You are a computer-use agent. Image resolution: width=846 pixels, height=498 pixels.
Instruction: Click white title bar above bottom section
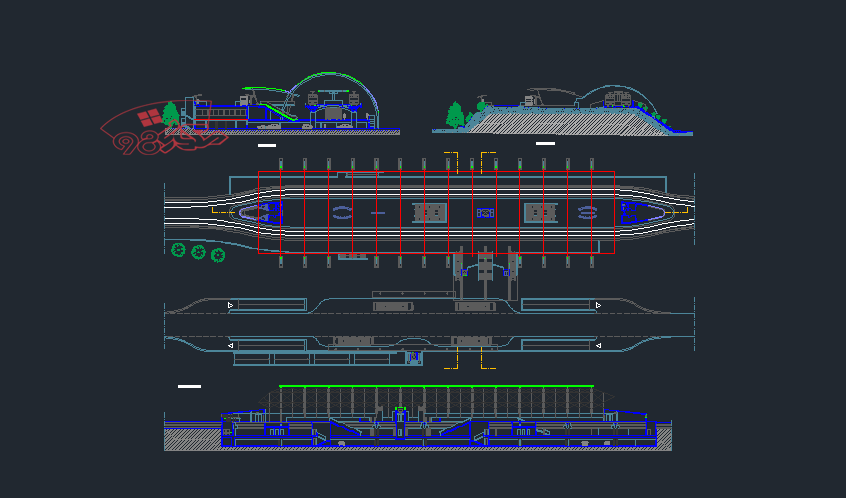coord(189,386)
